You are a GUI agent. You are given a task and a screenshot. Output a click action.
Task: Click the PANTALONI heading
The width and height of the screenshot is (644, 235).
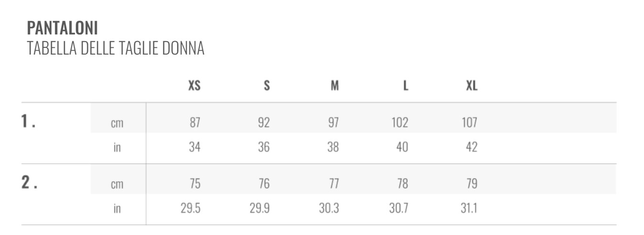(x=63, y=28)
